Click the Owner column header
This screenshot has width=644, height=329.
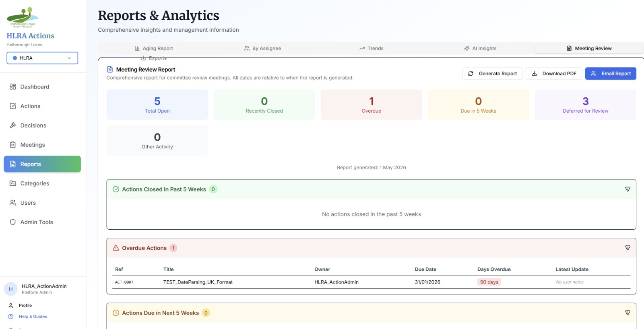(322, 269)
